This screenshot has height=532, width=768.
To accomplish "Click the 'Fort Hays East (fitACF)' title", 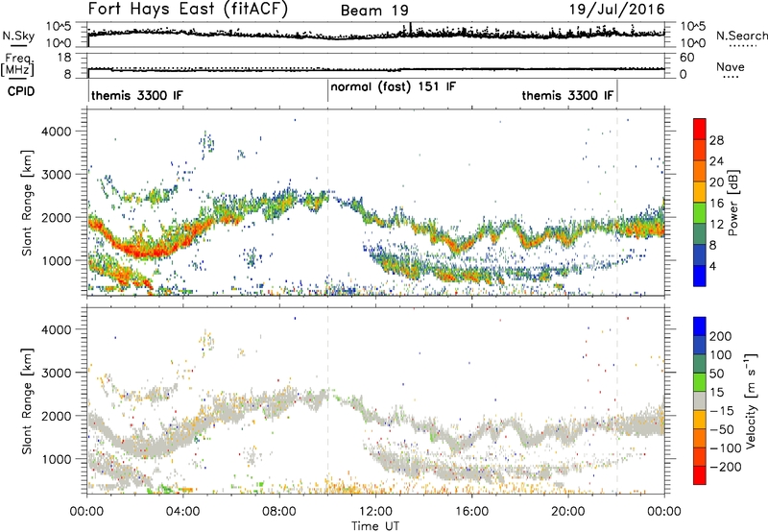I will pos(188,10).
